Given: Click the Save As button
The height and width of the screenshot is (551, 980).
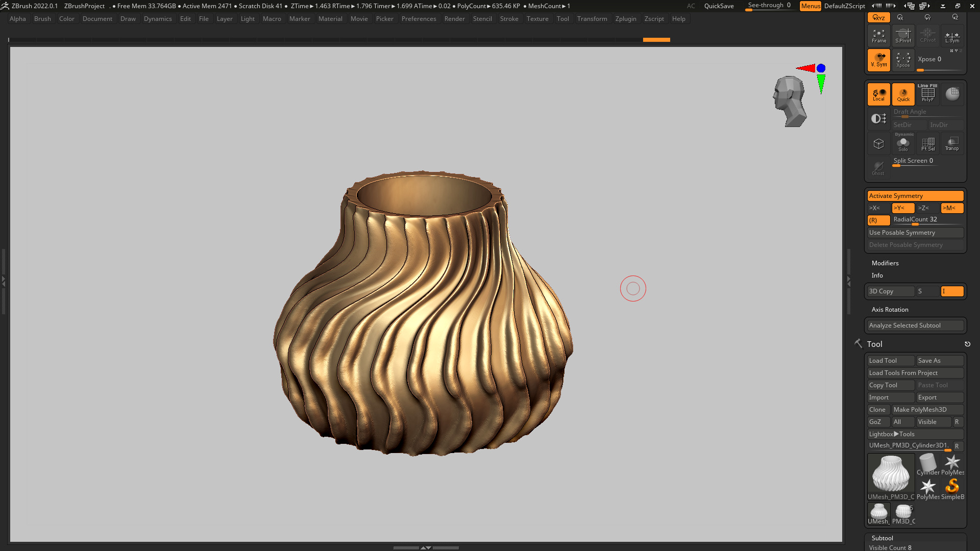Looking at the screenshot, I should [x=940, y=361].
